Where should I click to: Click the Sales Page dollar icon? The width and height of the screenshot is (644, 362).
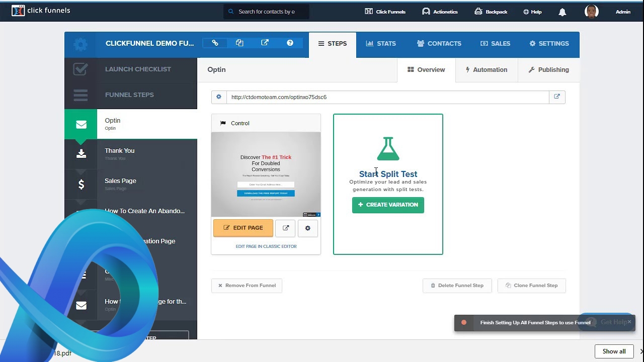81,185
